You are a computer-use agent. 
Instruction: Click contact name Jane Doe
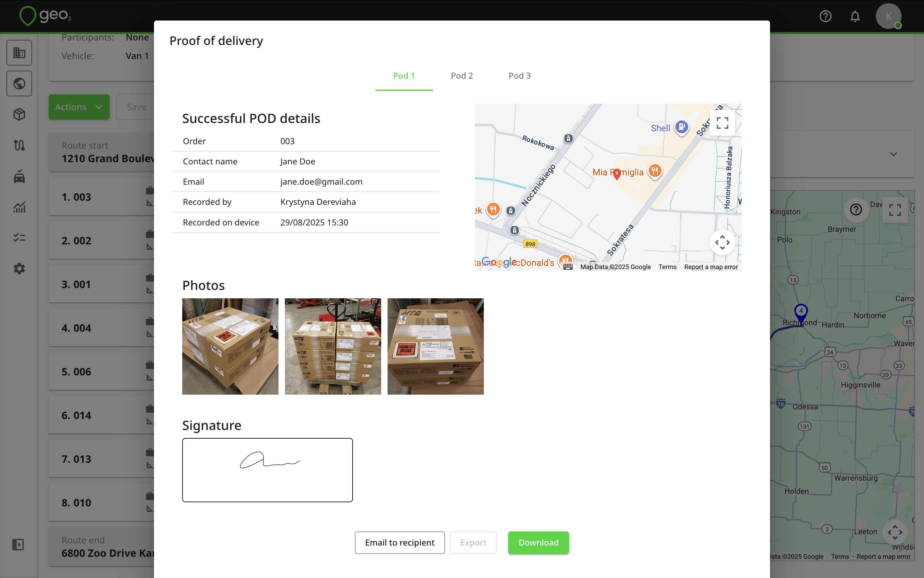point(297,161)
